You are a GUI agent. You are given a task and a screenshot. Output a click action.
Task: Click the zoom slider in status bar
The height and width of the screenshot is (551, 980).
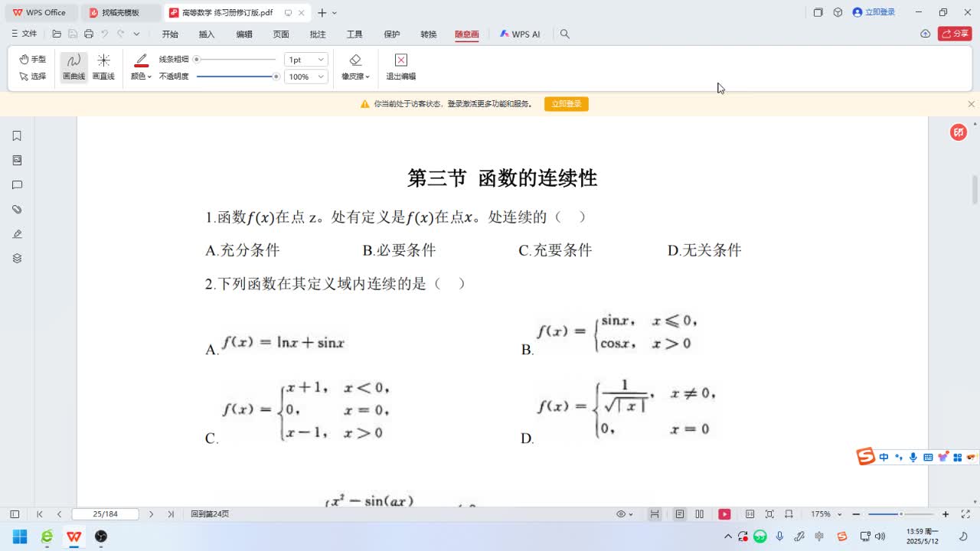[901, 514]
